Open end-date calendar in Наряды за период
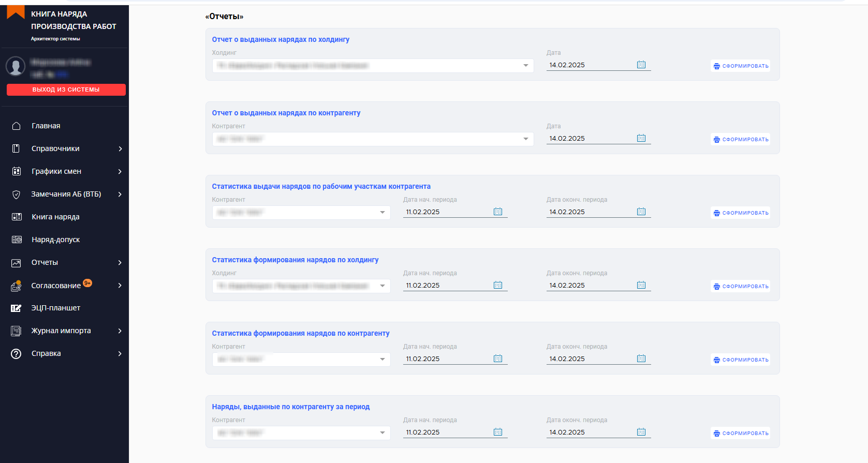868x463 pixels. click(641, 432)
